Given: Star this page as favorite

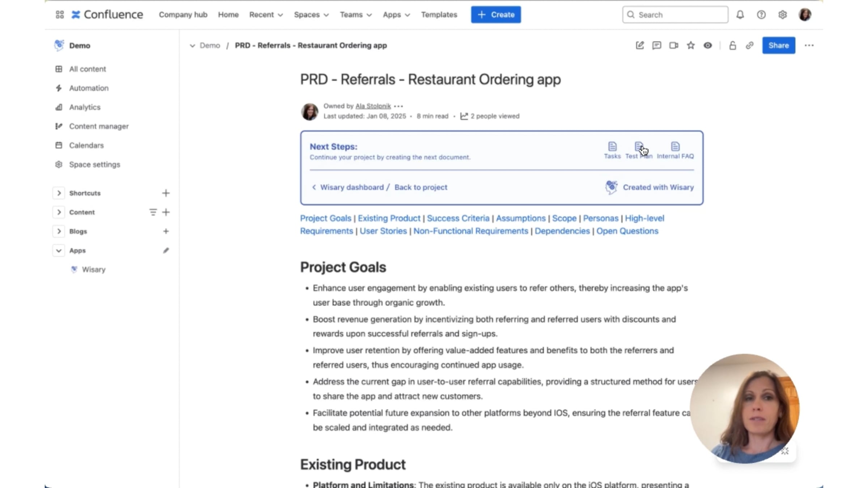Looking at the screenshot, I should (690, 46).
